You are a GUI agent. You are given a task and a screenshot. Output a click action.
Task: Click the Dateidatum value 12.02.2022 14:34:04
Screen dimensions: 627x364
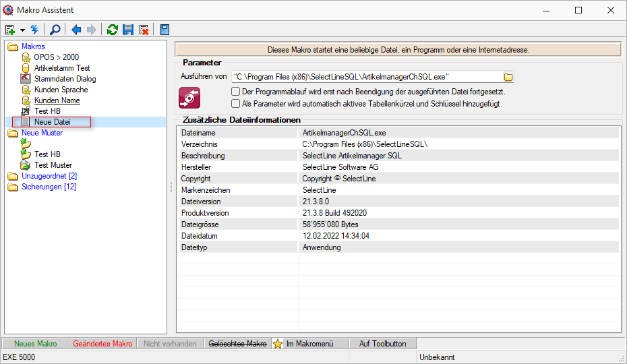(x=336, y=236)
